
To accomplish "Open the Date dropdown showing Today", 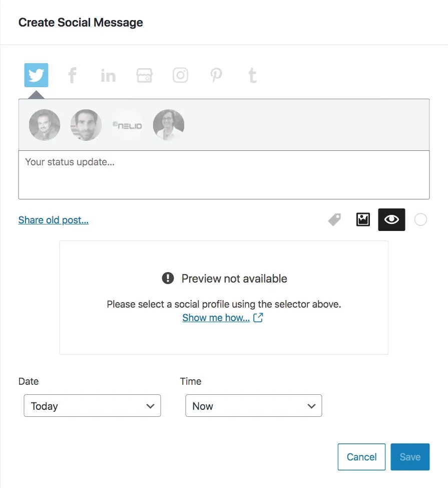I will [92, 406].
